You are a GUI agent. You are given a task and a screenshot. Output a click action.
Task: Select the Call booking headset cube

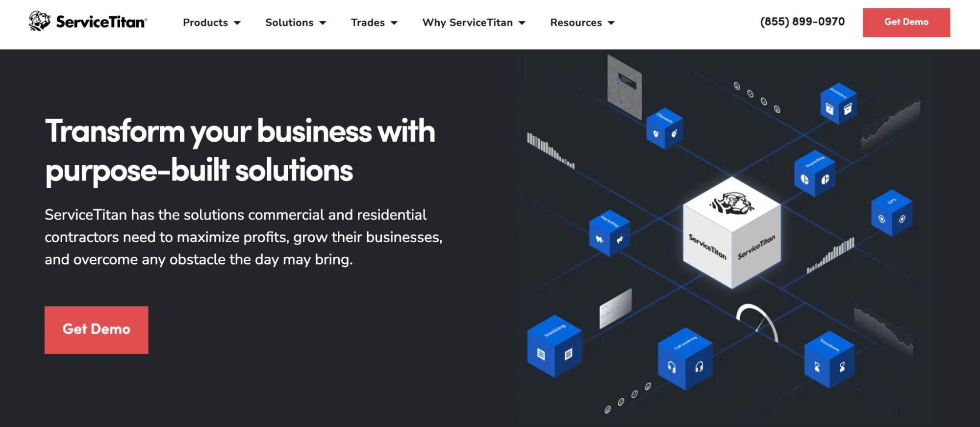coord(685,359)
